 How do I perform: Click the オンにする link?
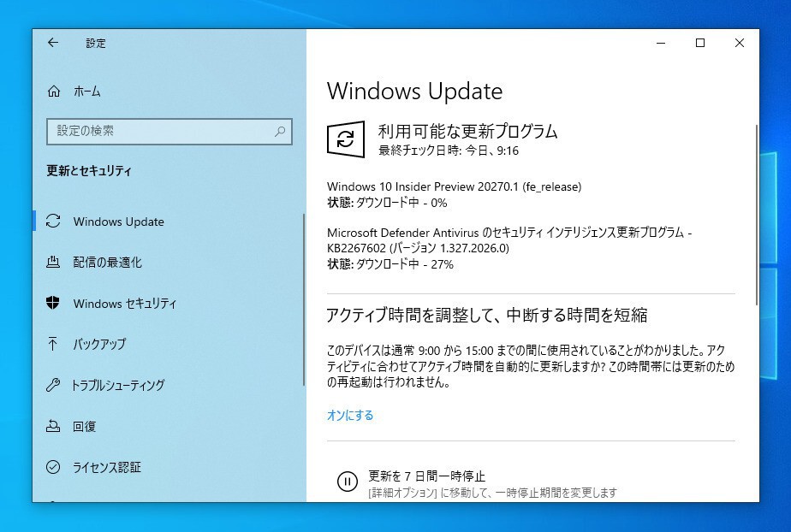[x=350, y=415]
